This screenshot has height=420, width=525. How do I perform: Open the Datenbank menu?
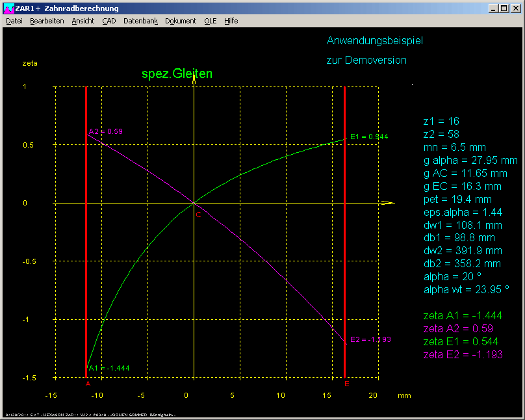(140, 21)
